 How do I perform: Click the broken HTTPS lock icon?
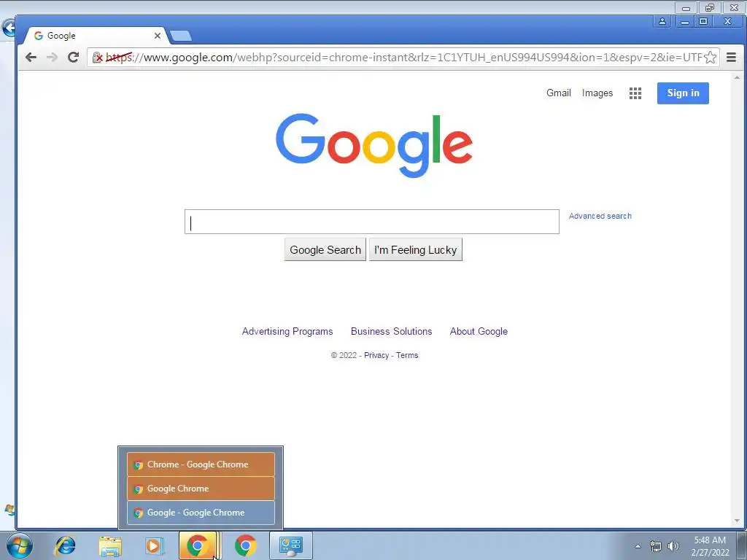97,58
